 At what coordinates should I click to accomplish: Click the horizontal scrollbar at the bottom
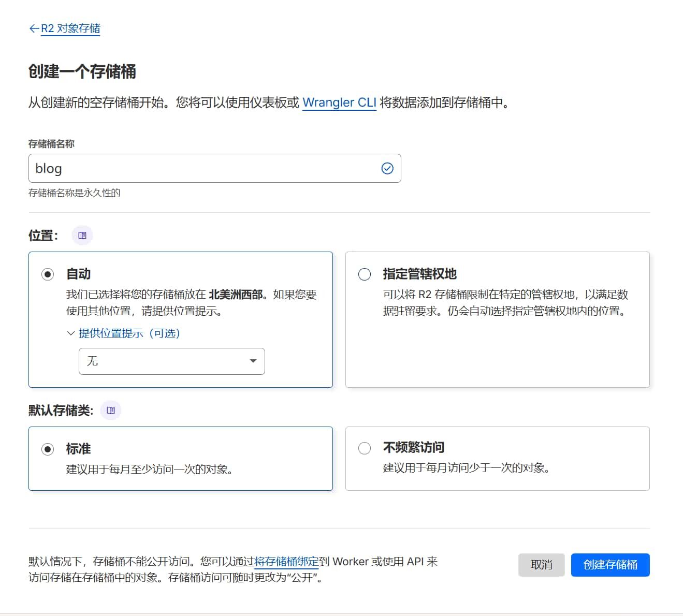click(x=342, y=613)
